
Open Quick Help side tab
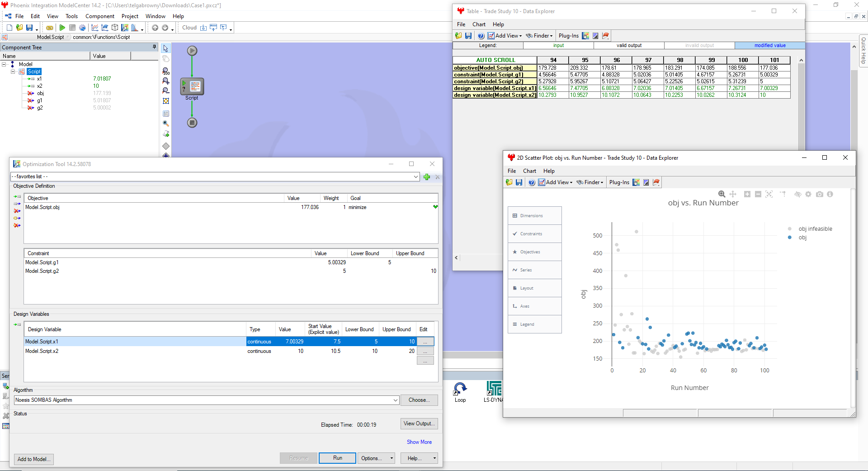pos(863,51)
